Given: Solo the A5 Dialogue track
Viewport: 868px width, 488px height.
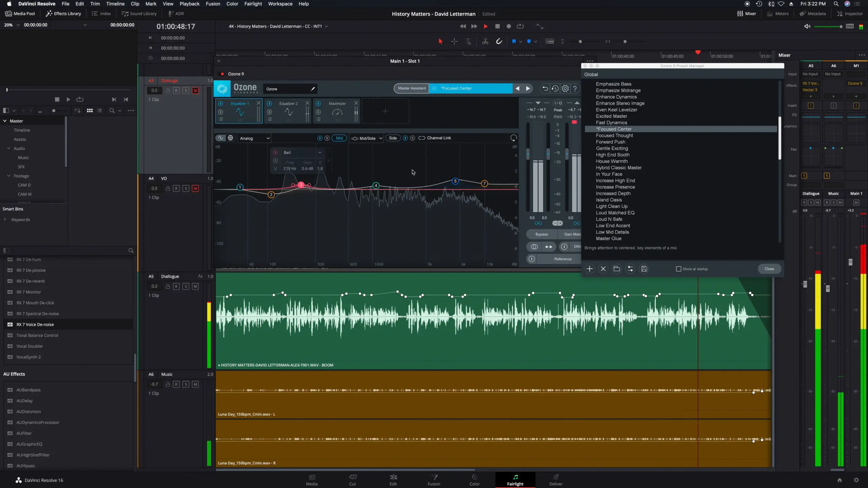Looking at the screenshot, I should click(x=186, y=286).
